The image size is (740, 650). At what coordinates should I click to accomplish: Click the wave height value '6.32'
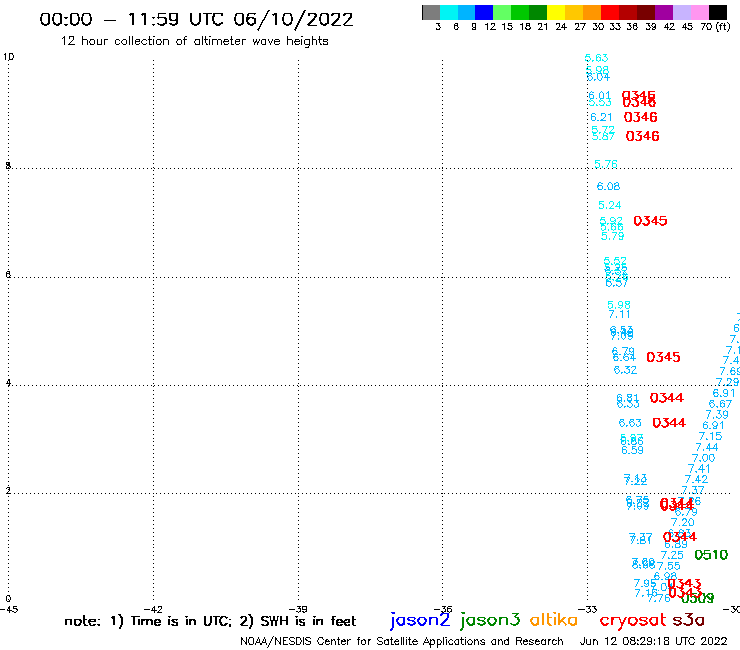point(625,370)
